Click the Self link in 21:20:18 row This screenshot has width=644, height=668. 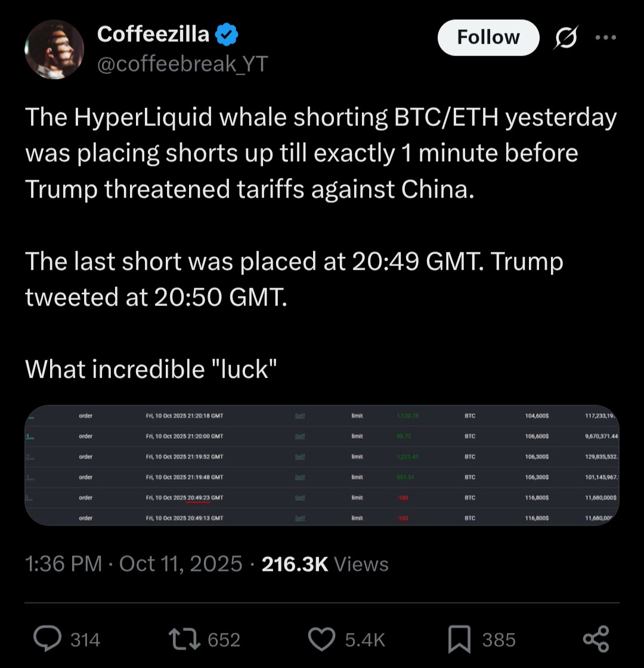click(x=300, y=416)
